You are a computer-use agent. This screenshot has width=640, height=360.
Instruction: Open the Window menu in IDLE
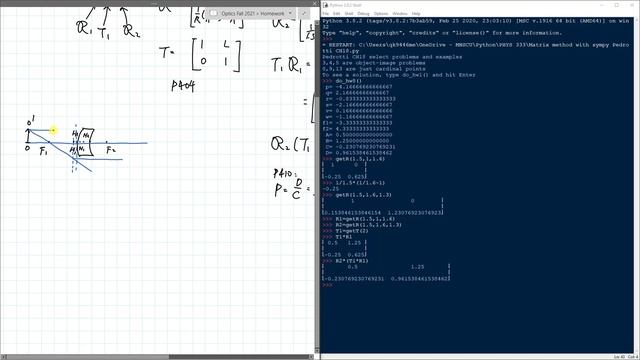coord(400,13)
